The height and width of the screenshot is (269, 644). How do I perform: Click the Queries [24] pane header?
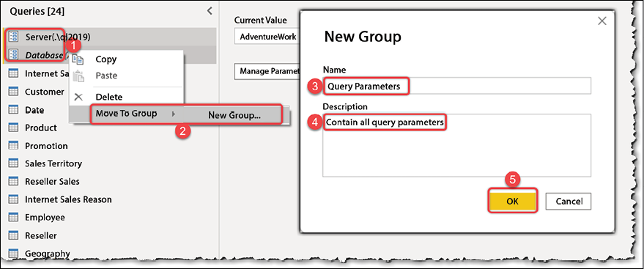click(x=37, y=12)
